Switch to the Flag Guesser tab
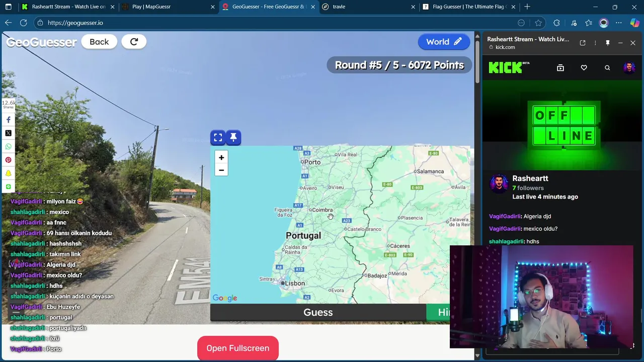 click(469, 7)
